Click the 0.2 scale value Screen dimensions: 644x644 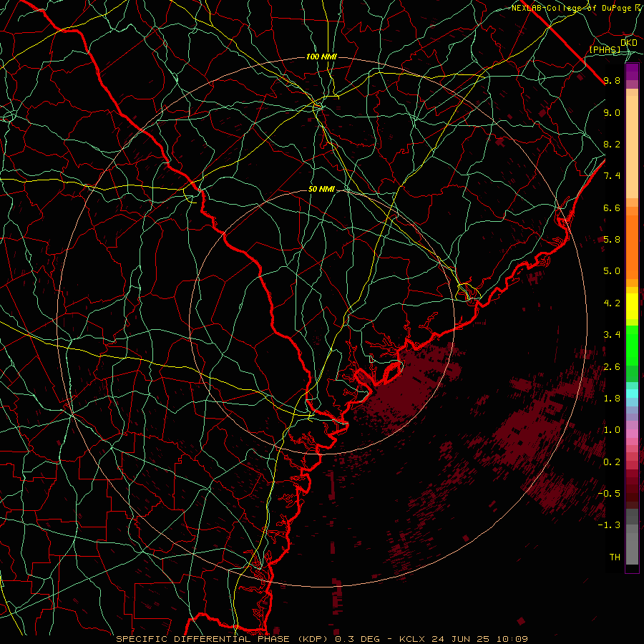click(612, 462)
